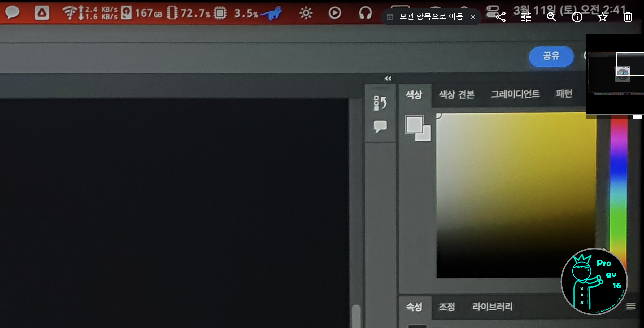Click the zoom out magnifier icon
The height and width of the screenshot is (328, 644).
coord(551,17)
